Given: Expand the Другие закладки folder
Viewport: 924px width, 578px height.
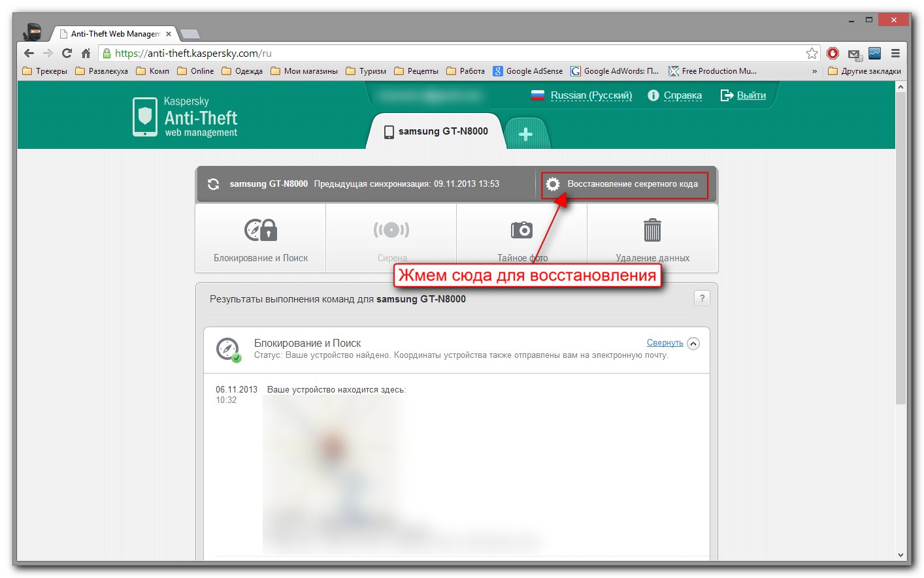Looking at the screenshot, I should [864, 71].
